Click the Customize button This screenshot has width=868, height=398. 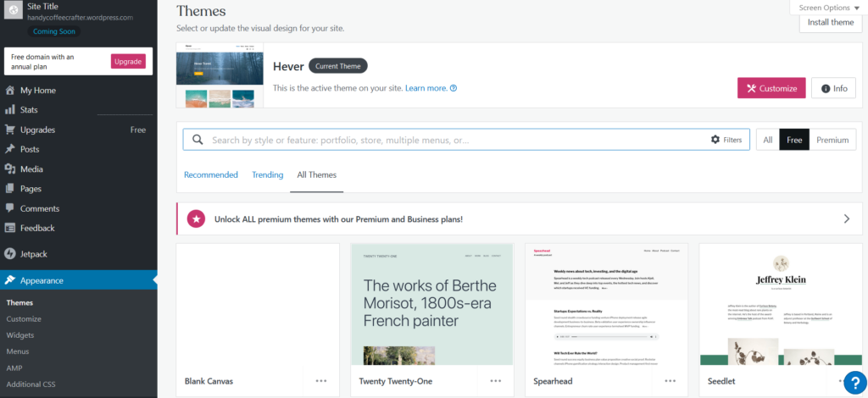[771, 88]
